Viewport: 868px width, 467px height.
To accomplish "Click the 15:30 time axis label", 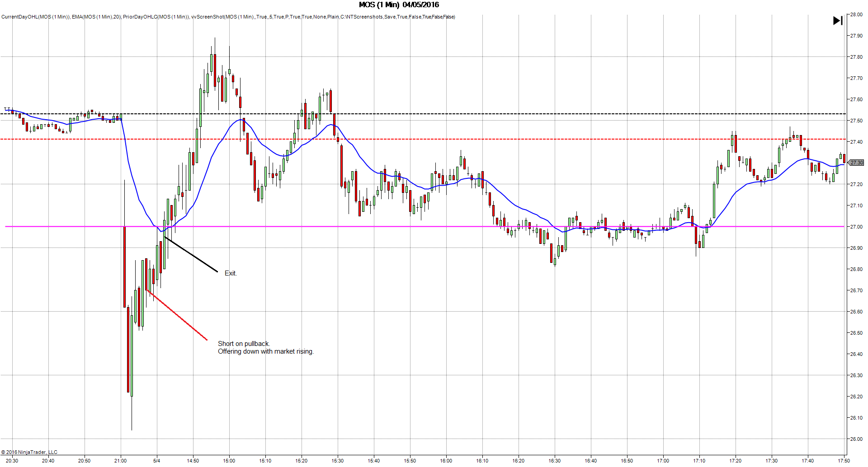I will click(x=338, y=461).
